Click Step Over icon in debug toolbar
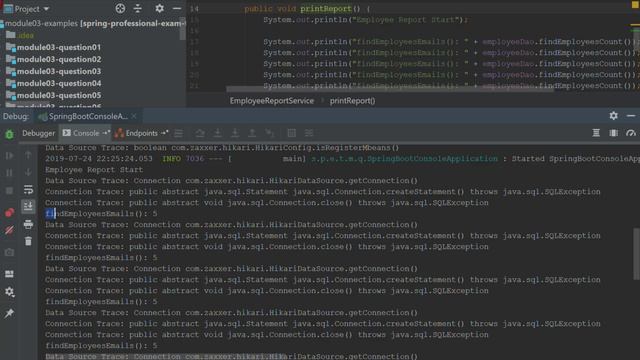 [x=200, y=133]
